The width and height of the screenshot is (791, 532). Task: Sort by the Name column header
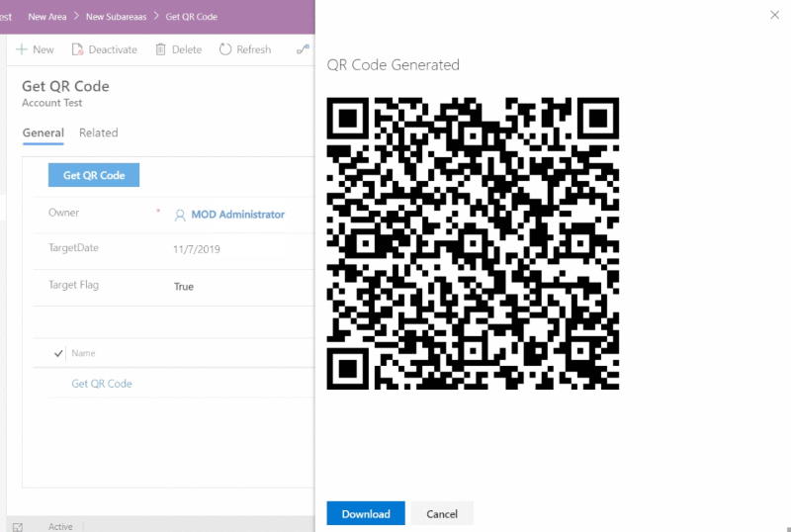click(83, 353)
